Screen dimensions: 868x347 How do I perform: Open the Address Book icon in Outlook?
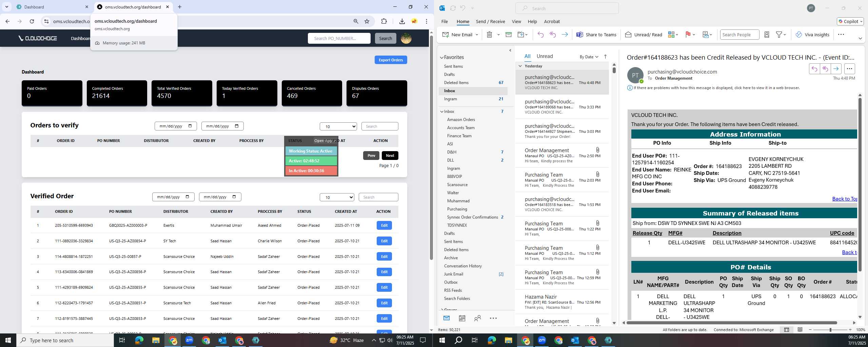[x=767, y=35]
